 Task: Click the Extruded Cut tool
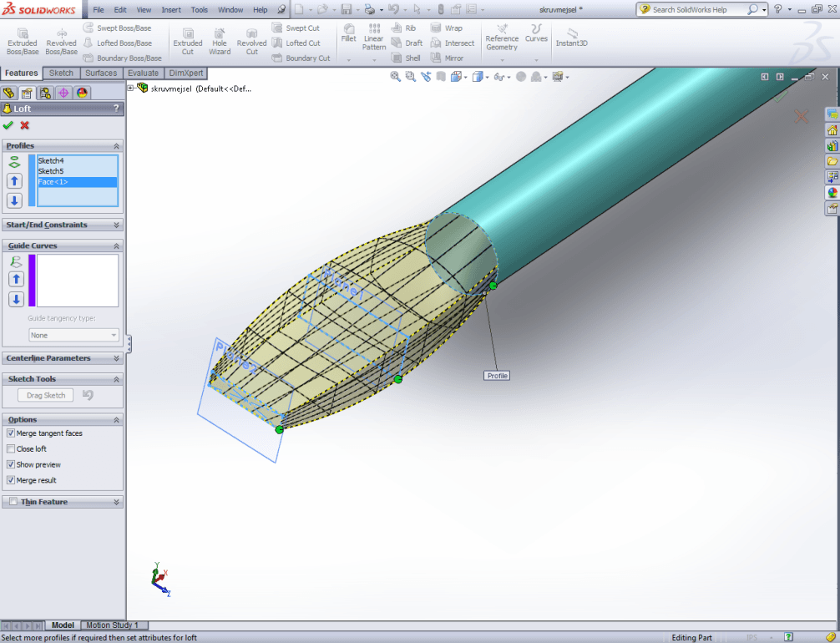click(x=188, y=42)
